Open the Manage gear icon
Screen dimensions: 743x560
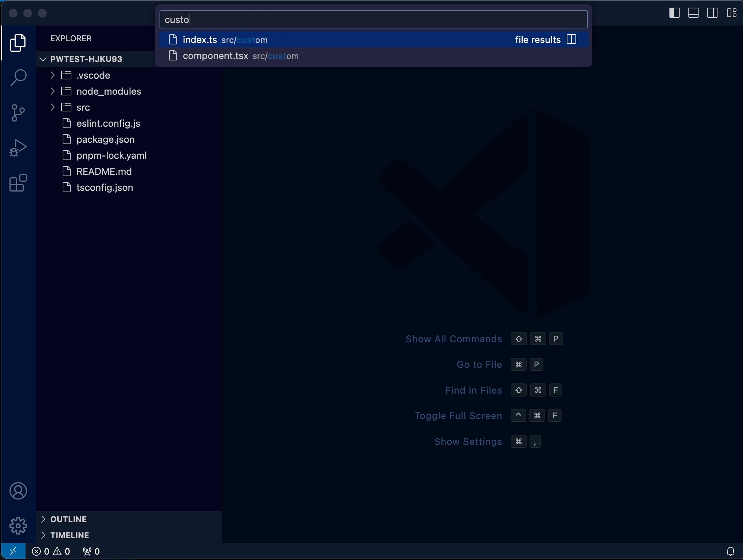18,526
